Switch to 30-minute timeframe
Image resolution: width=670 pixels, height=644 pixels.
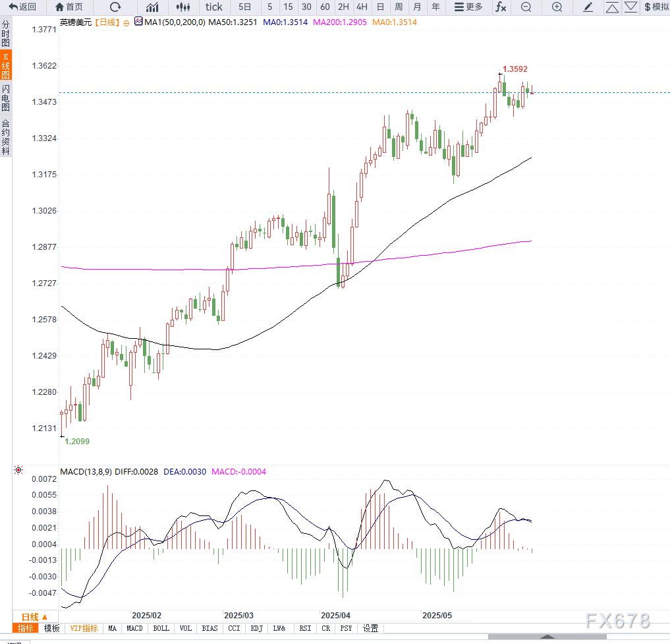pyautogui.click(x=306, y=7)
